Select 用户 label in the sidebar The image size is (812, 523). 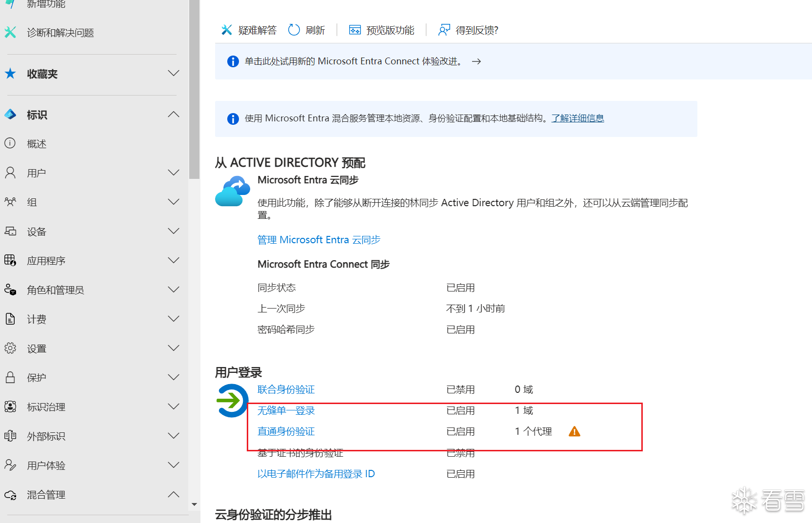[37, 173]
